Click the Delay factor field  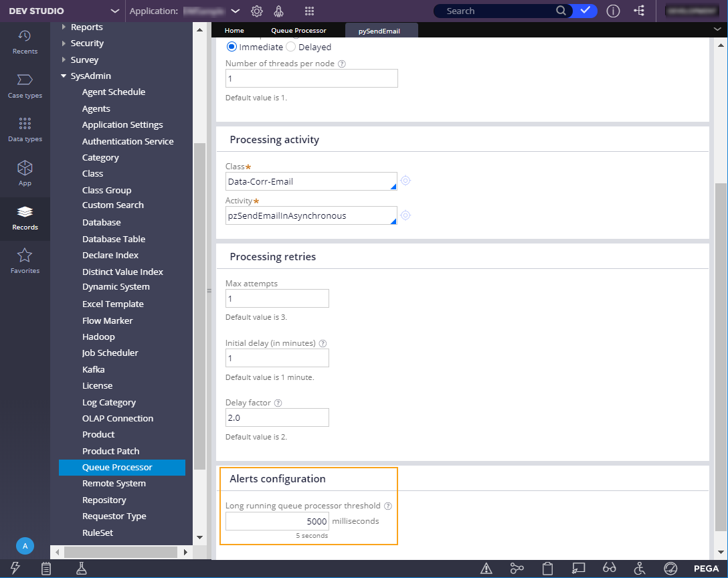point(277,417)
